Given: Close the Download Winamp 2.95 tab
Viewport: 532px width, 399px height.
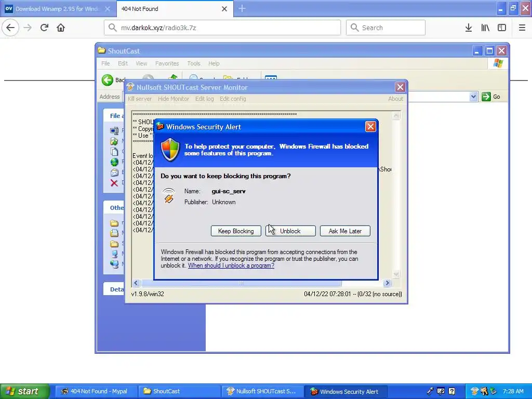Looking at the screenshot, I should pyautogui.click(x=107, y=9).
